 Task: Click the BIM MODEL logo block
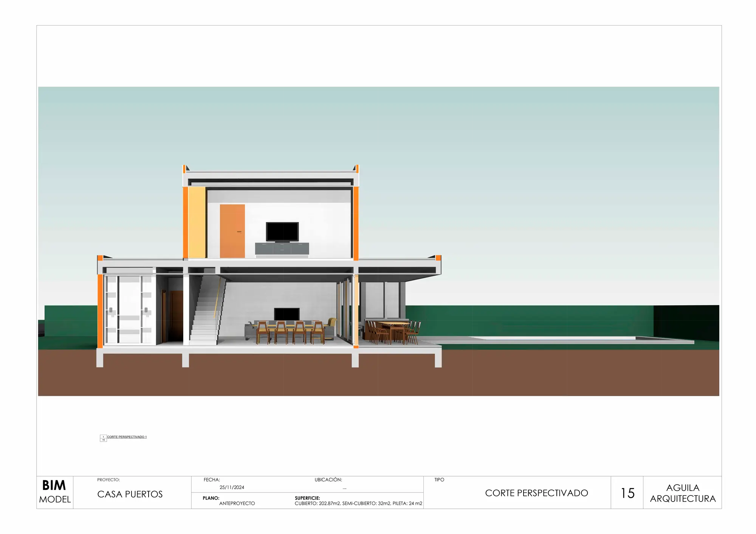point(55,492)
